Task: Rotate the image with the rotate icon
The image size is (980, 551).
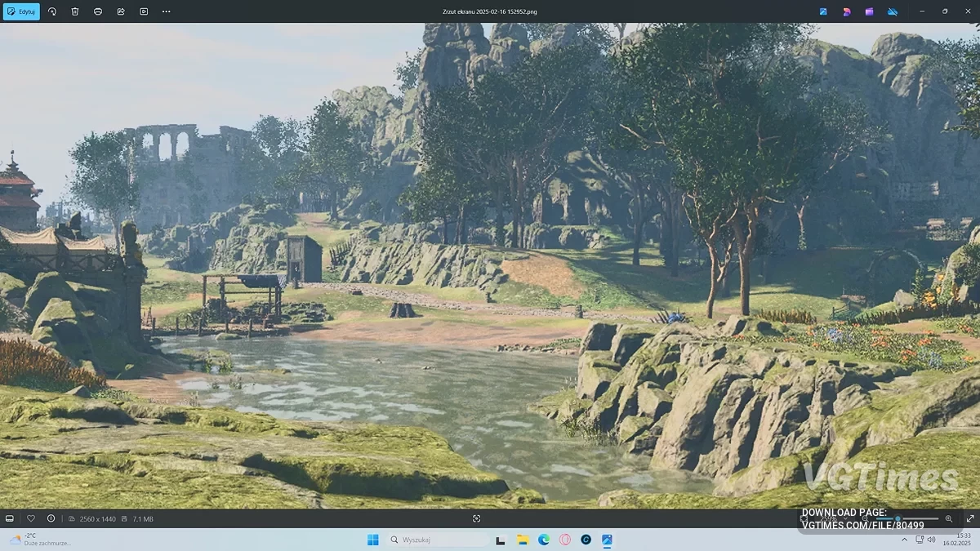Action: click(x=52, y=11)
